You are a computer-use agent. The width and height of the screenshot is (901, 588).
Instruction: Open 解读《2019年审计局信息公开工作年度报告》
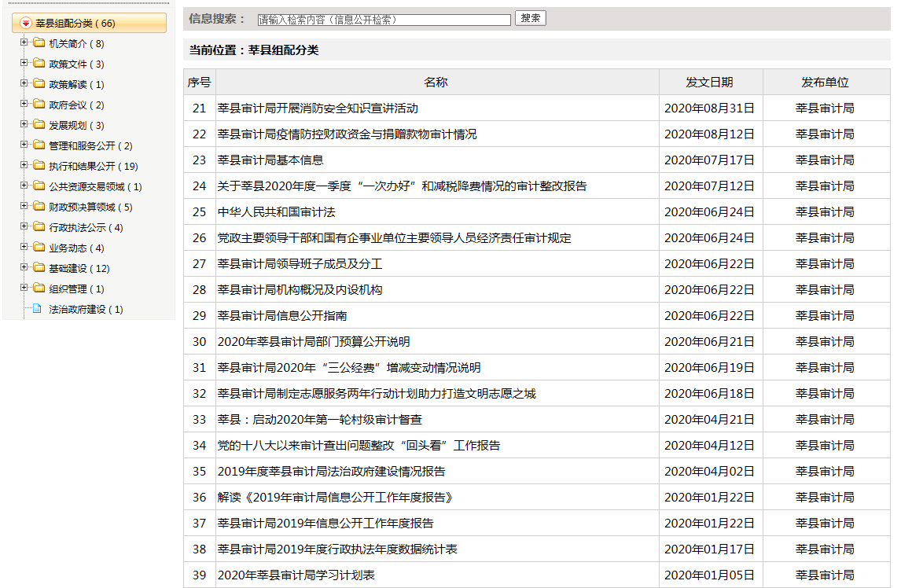tap(335, 497)
